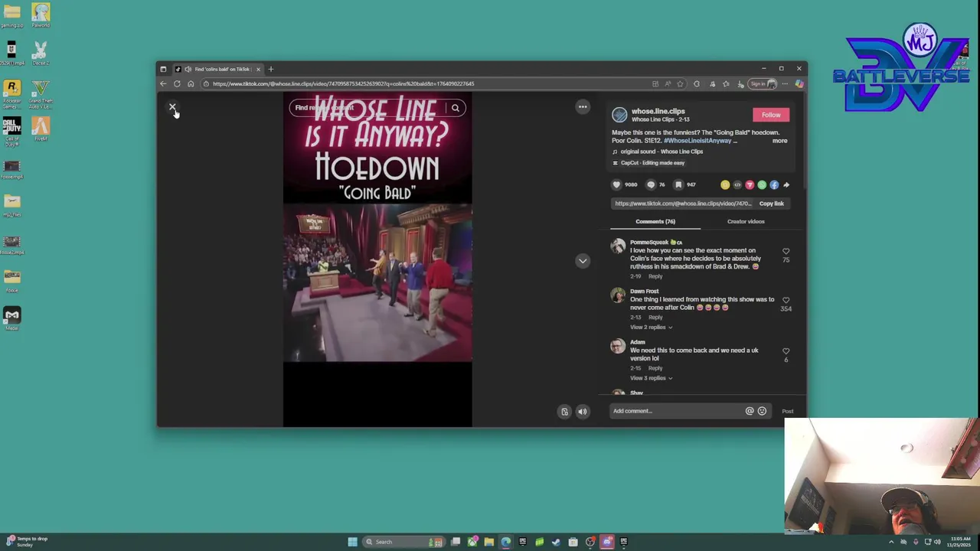Image resolution: width=980 pixels, height=551 pixels.
Task: Click the browser back arrow
Action: click(163, 83)
